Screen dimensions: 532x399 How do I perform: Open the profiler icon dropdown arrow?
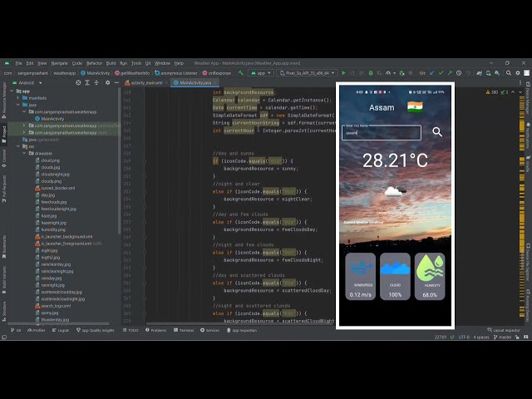[394, 73]
